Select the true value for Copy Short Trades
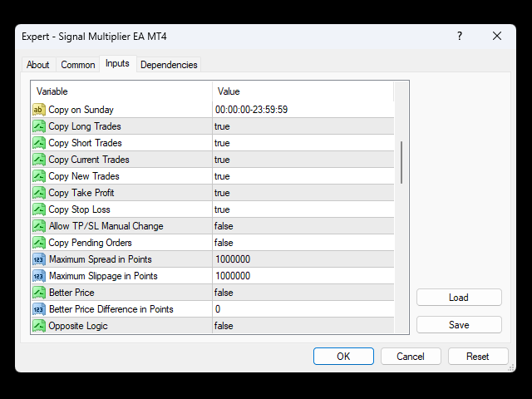The height and width of the screenshot is (399, 532). point(222,143)
